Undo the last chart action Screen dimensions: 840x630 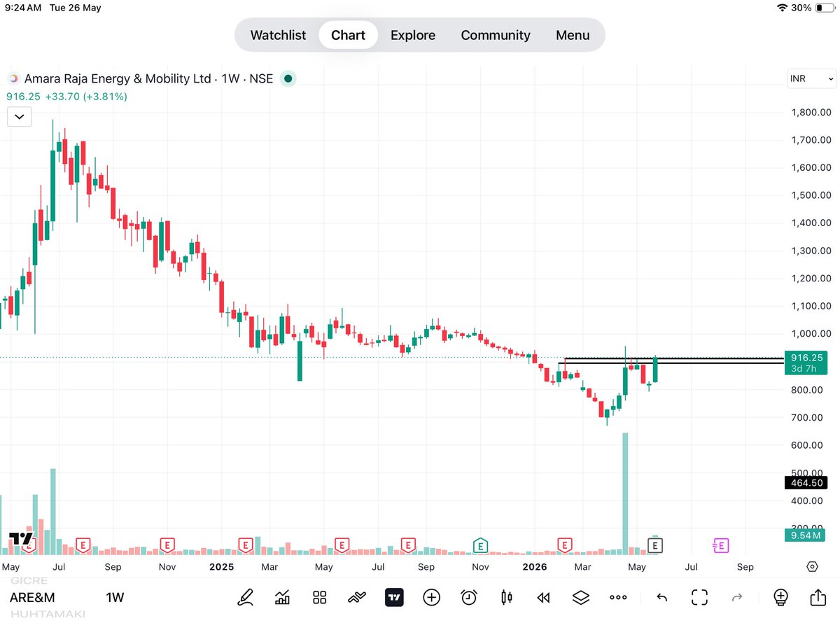(661, 597)
